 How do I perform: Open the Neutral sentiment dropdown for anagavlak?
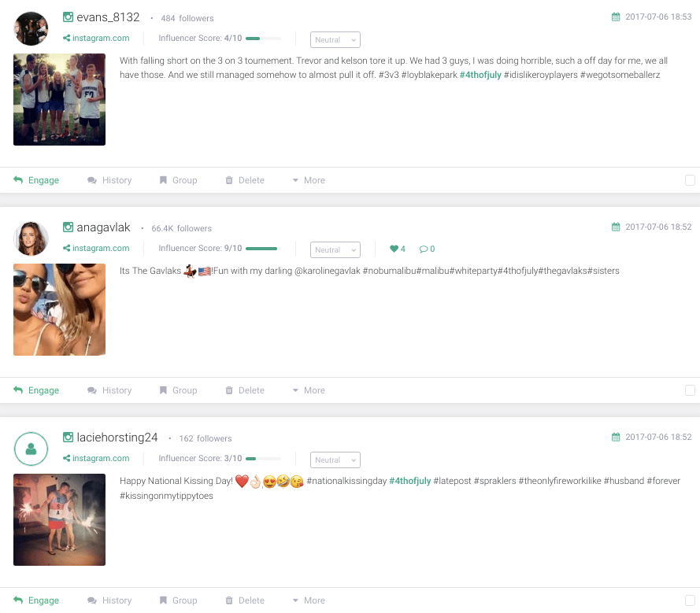(335, 249)
